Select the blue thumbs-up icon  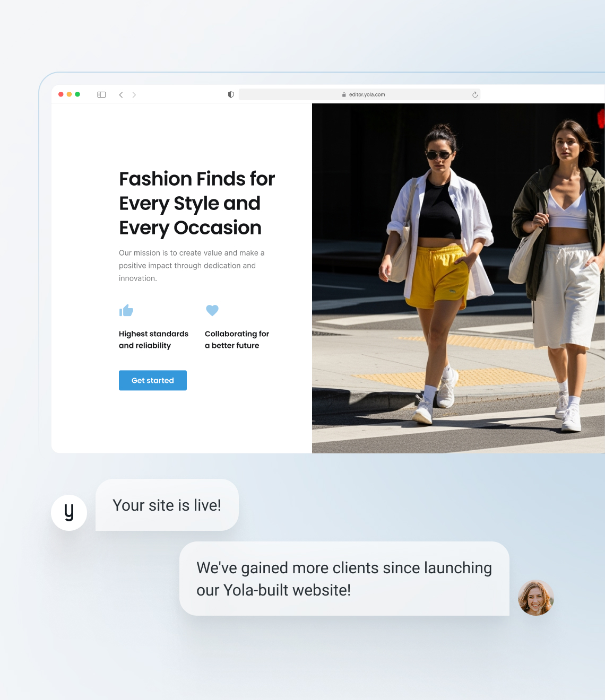(126, 311)
